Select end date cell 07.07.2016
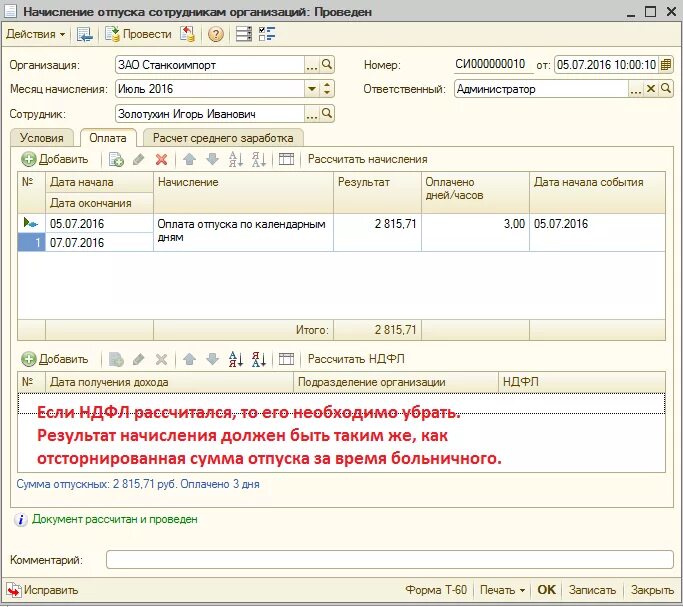This screenshot has width=683, height=607. pyautogui.click(x=99, y=243)
